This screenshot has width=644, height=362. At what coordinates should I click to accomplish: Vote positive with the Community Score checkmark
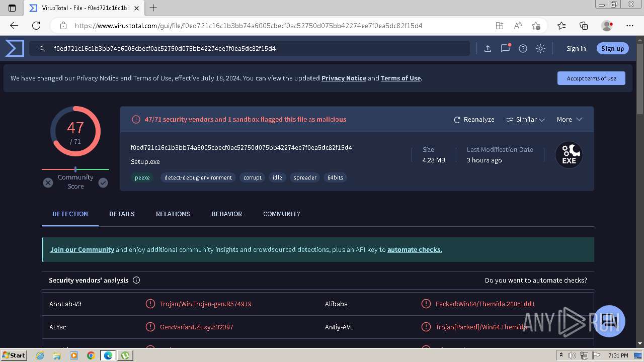103,183
